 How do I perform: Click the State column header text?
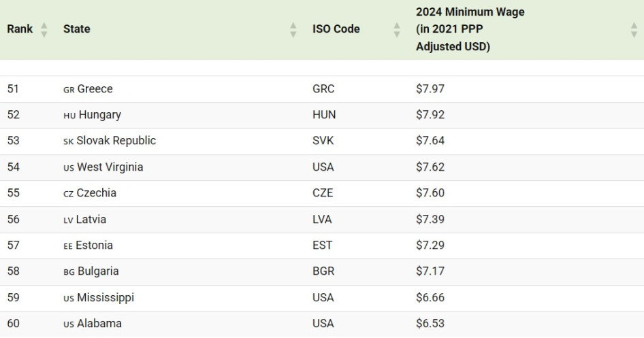pyautogui.click(x=77, y=29)
